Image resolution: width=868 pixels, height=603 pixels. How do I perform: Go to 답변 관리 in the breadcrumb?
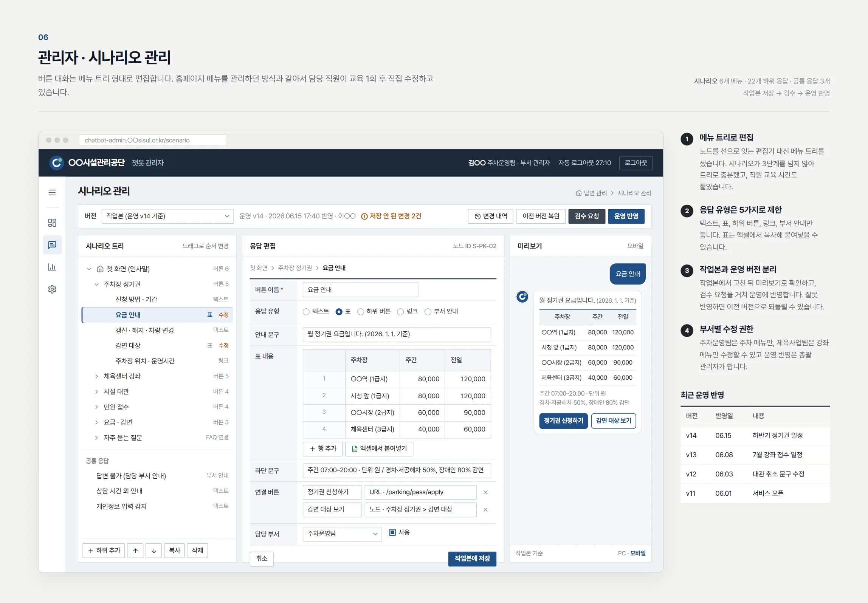point(595,193)
